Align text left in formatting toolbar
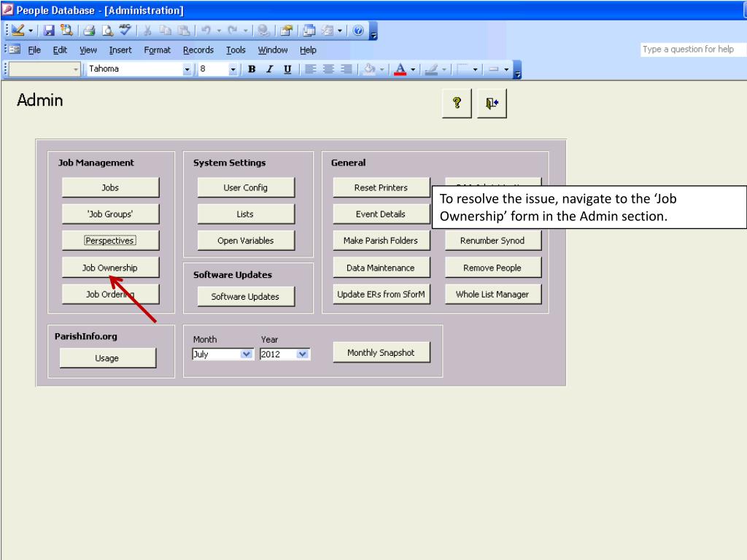This screenshot has height=560, width=747. point(311,69)
